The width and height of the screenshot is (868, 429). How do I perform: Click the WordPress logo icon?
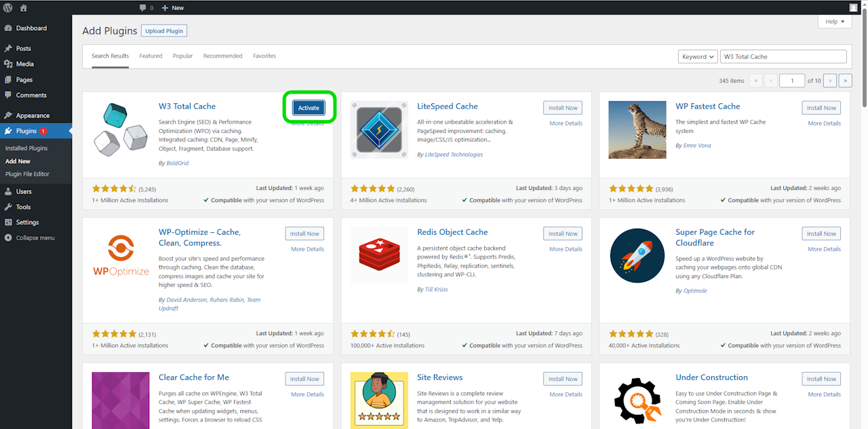pyautogui.click(x=8, y=7)
